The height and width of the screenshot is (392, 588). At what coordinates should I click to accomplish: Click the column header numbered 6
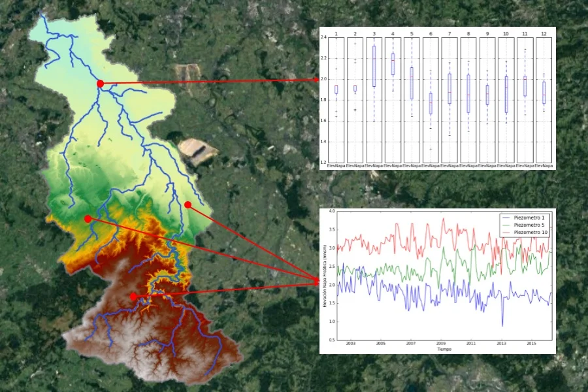click(431, 33)
